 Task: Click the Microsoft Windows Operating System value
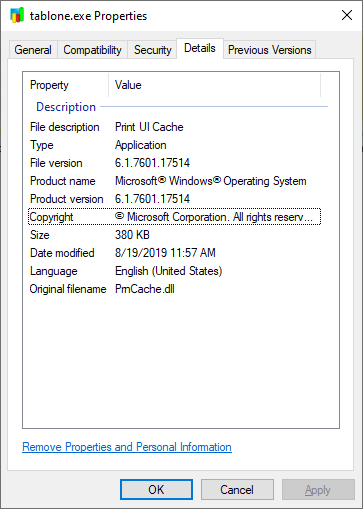[211, 181]
